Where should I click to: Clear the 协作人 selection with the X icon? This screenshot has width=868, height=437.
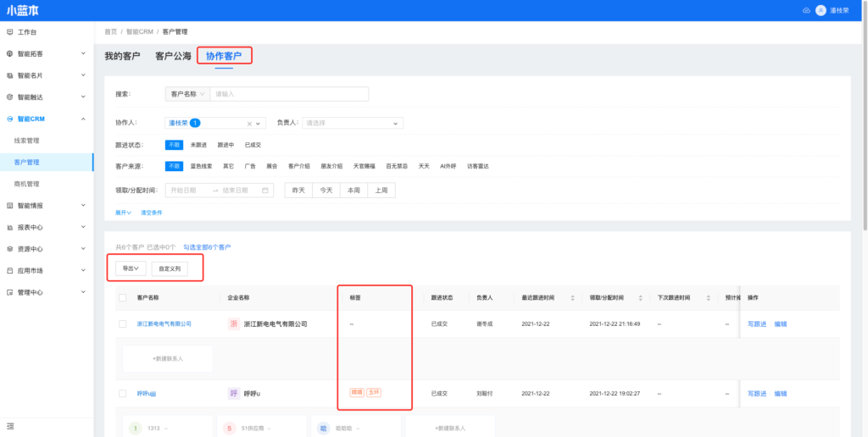pyautogui.click(x=249, y=123)
